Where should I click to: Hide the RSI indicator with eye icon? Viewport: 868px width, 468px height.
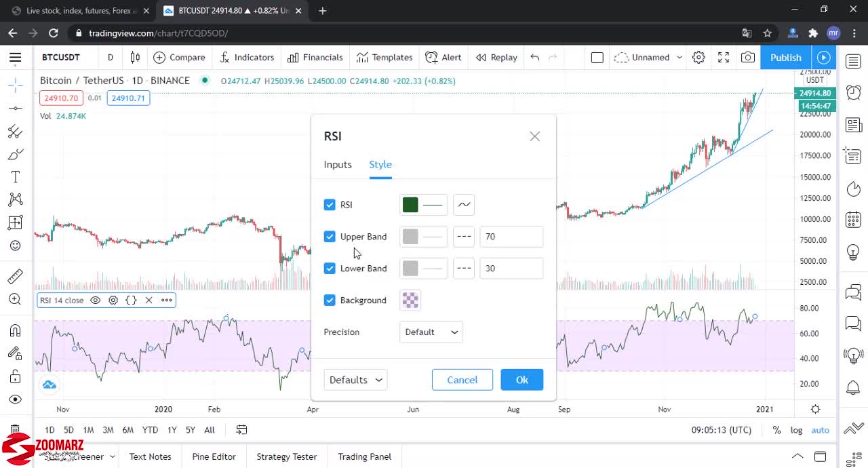coord(96,300)
